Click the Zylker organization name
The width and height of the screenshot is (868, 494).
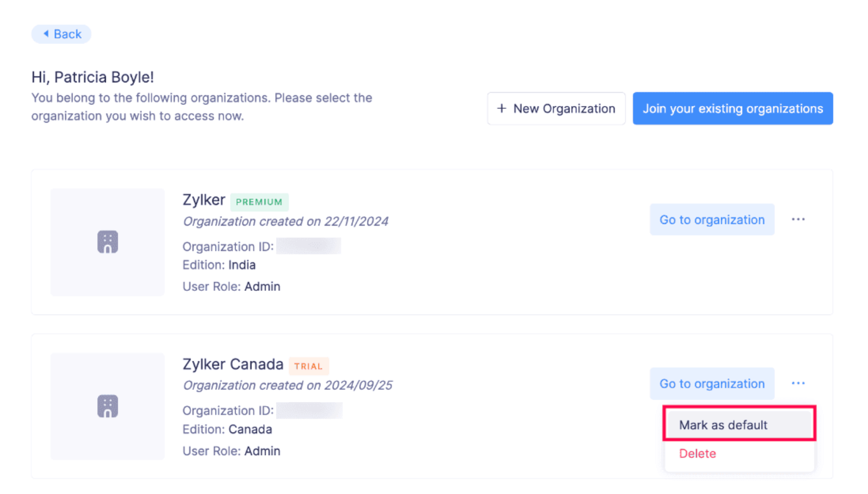(x=204, y=199)
